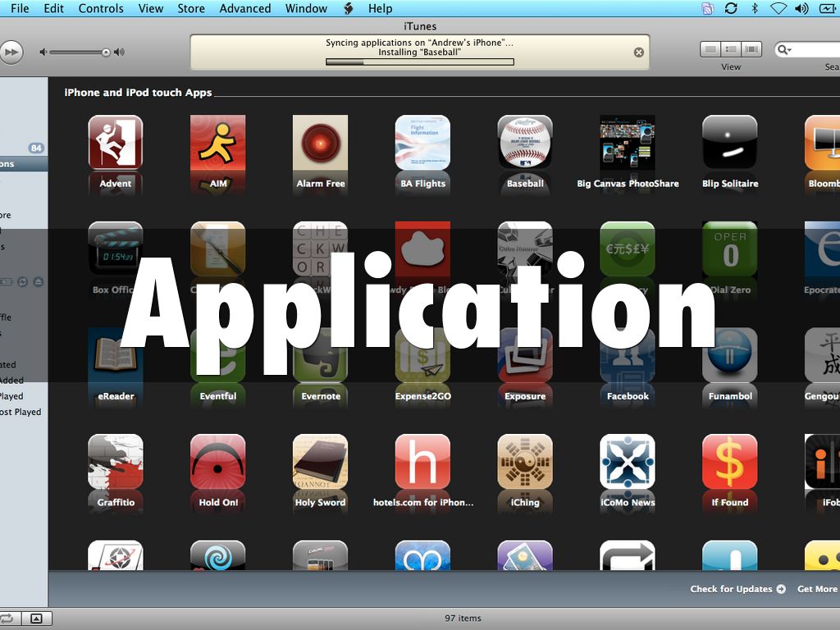Open the search options magnifier dropdown

point(785,50)
